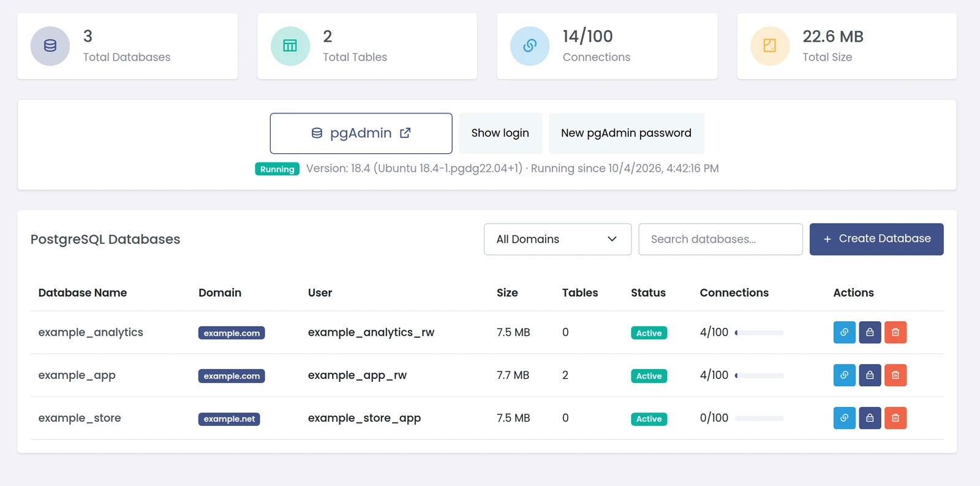Click the example.com badge for example_analytics
980x486 pixels.
[x=232, y=333]
